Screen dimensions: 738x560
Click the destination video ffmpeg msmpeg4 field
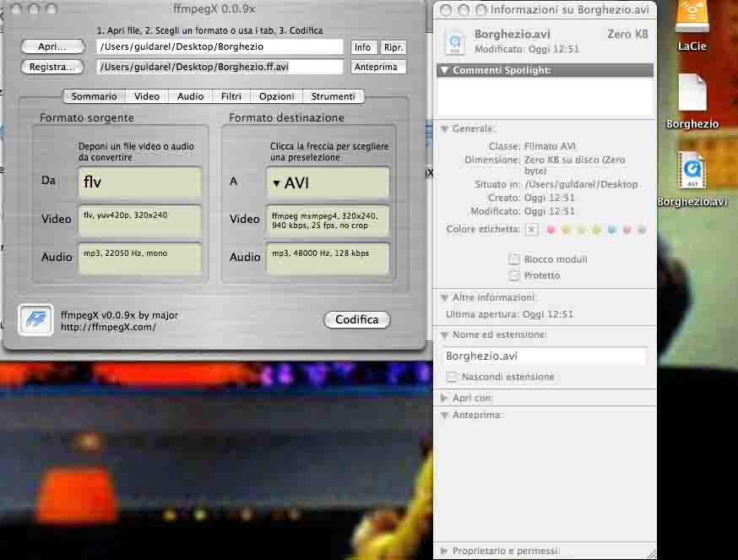(328, 220)
